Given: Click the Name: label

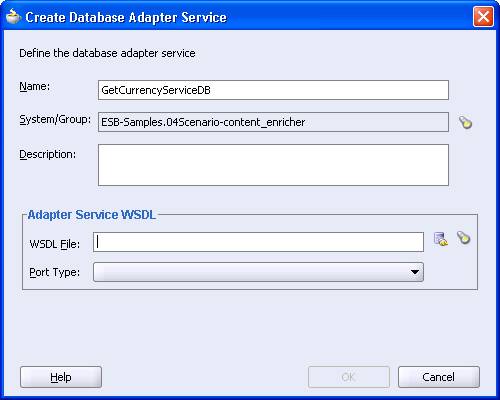Looking at the screenshot, I should (35, 86).
